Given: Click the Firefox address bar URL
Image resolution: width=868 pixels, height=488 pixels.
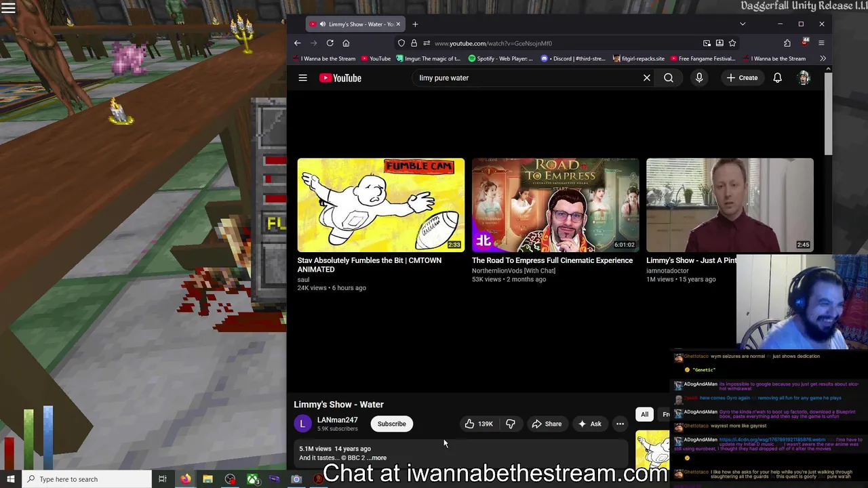Looking at the screenshot, I should [x=494, y=43].
